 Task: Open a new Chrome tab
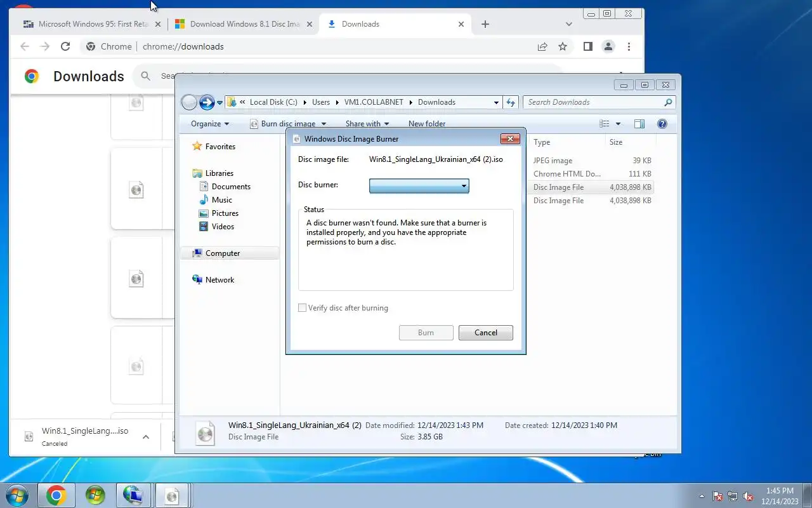(485, 24)
